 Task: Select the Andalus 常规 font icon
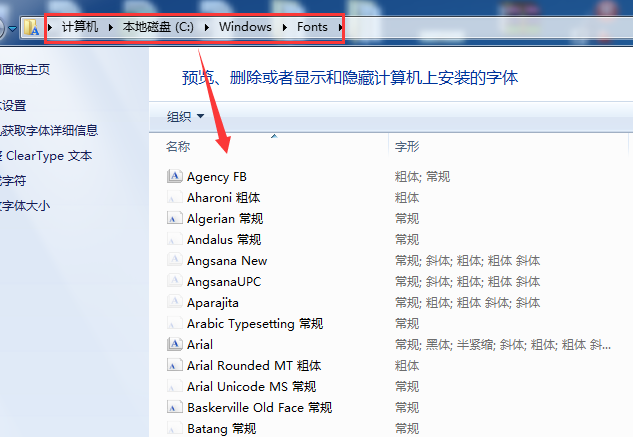[174, 239]
